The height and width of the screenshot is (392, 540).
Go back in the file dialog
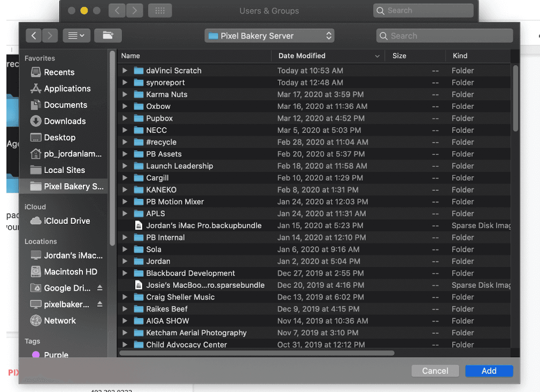[x=34, y=35]
